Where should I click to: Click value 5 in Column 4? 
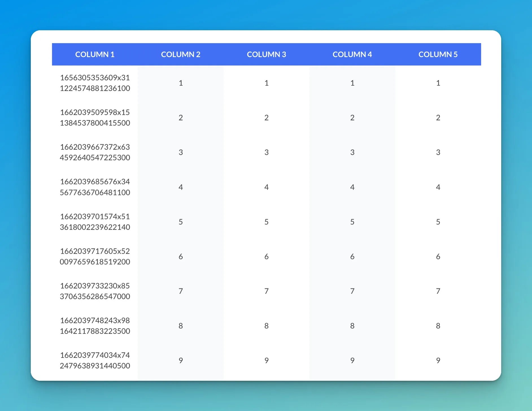point(352,222)
